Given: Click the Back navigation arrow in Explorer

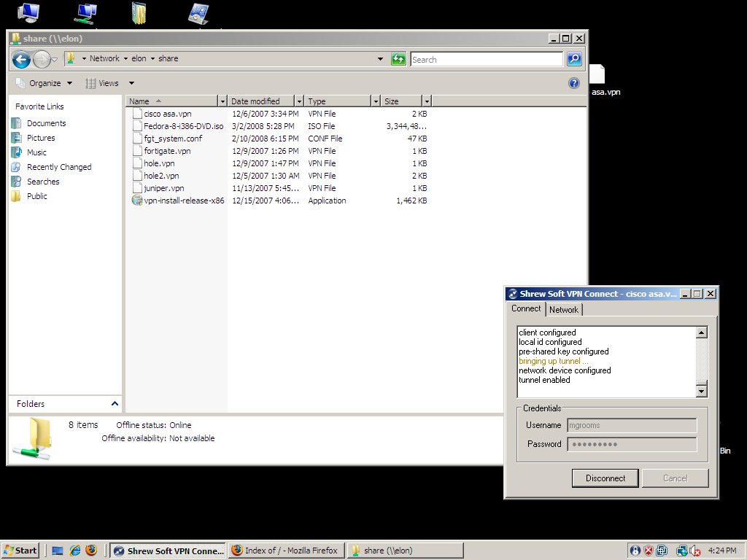Looking at the screenshot, I should click(x=21, y=59).
